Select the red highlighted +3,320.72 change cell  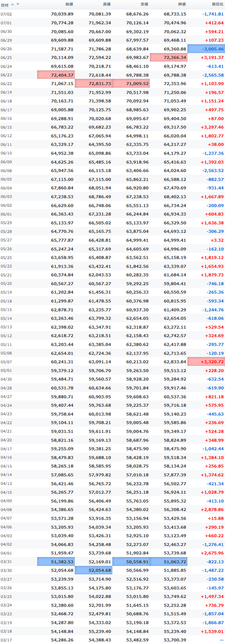(x=206, y=361)
